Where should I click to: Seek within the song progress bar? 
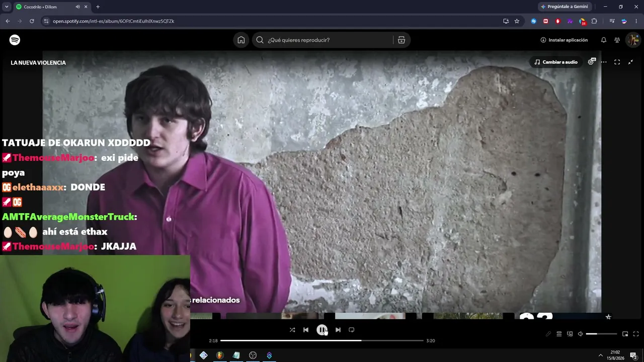coord(322,340)
